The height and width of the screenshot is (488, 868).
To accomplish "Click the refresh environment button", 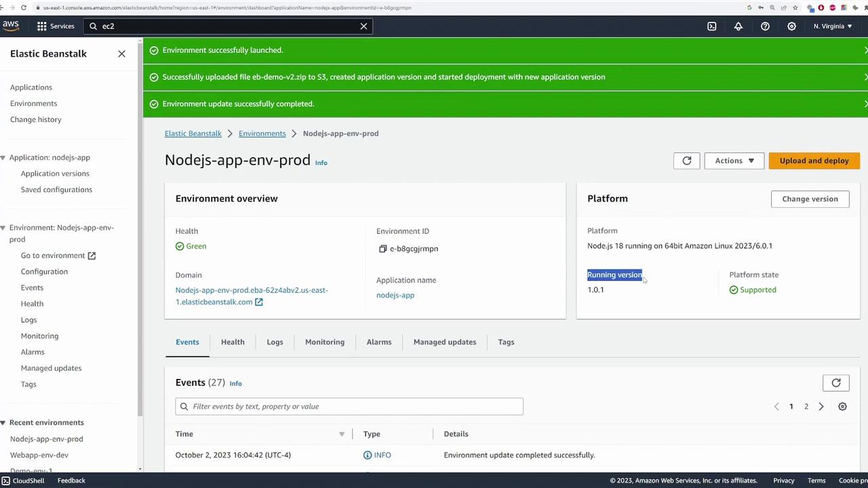I will coord(686,161).
